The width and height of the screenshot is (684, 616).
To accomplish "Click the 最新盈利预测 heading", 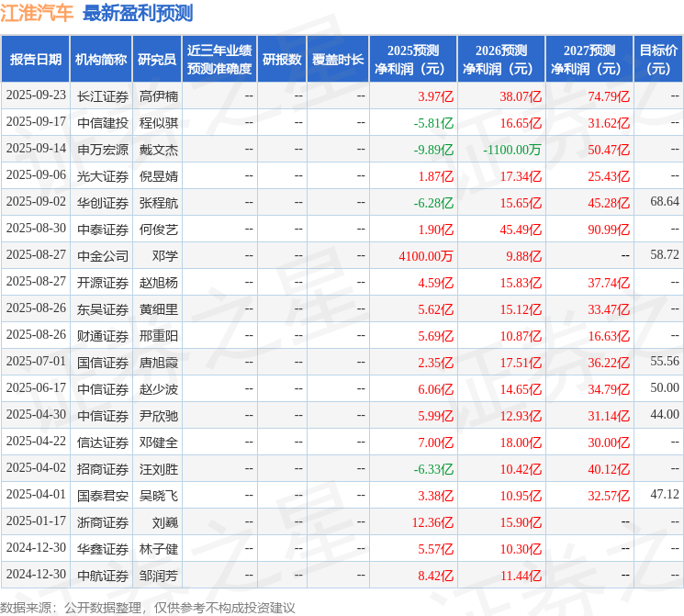I will click(138, 13).
